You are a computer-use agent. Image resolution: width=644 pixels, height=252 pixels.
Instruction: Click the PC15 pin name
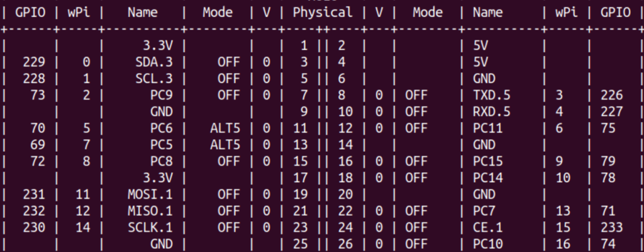click(488, 161)
